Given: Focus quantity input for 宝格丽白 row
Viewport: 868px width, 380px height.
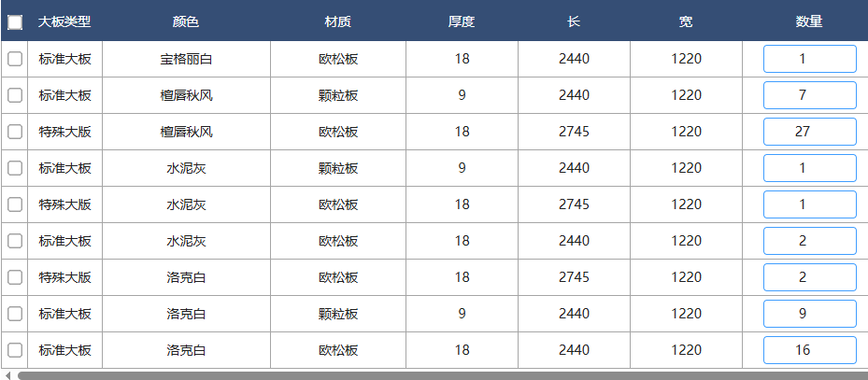Looking at the screenshot, I should [810, 59].
